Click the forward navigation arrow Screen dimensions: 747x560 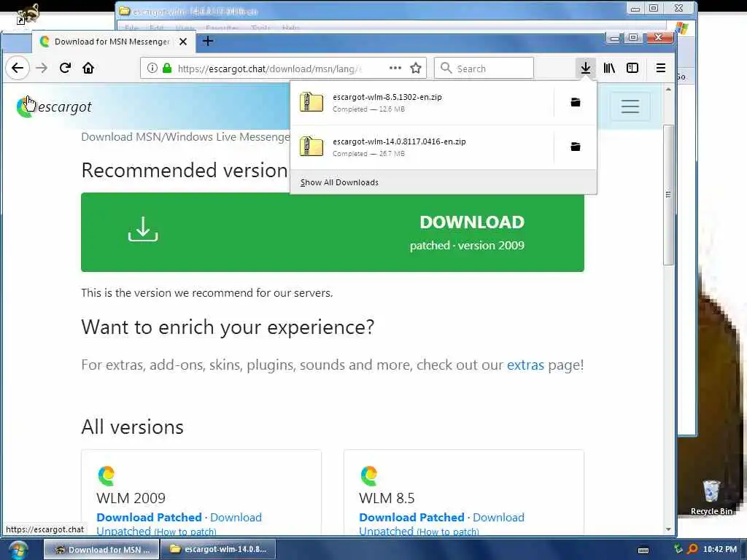[42, 68]
